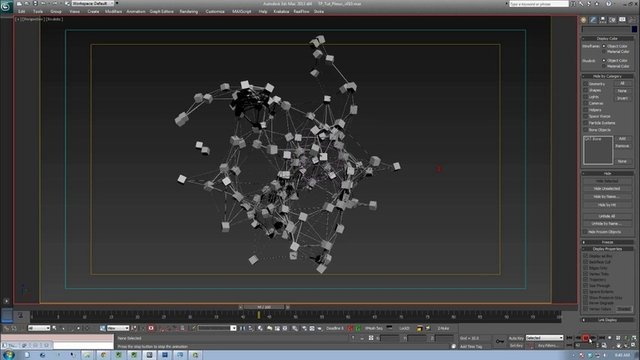
Task: Open the Selected key filter dropdown
Action: pos(544,338)
